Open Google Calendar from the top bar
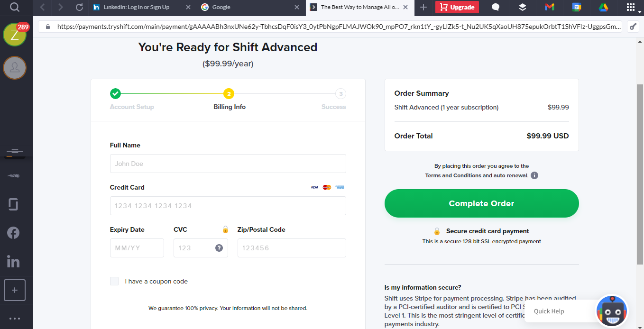 click(x=577, y=7)
